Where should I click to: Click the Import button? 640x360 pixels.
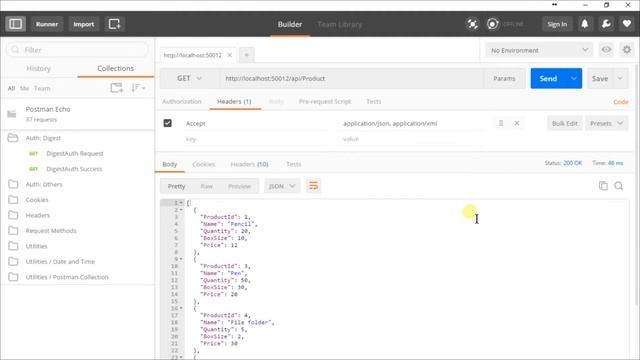[x=84, y=24]
